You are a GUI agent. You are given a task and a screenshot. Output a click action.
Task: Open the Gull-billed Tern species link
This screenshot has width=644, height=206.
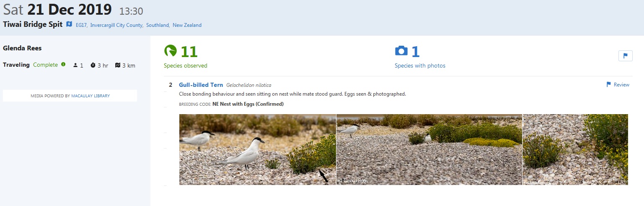[x=201, y=85]
